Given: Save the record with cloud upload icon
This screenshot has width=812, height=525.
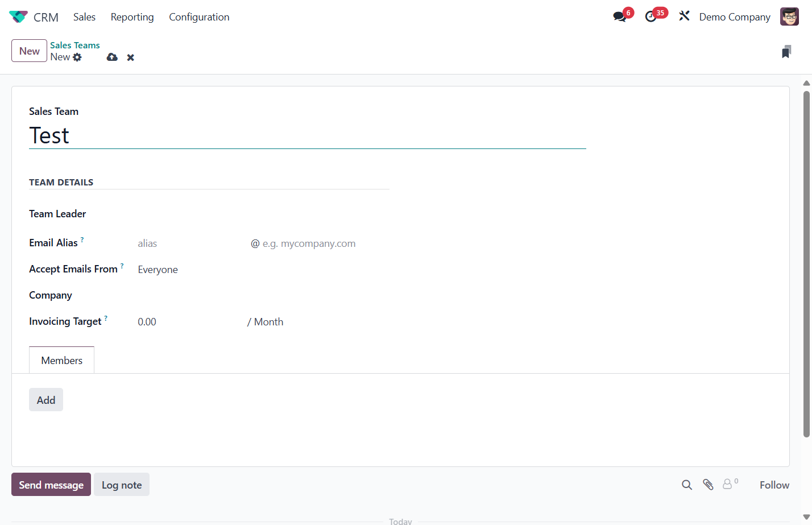Looking at the screenshot, I should click(112, 57).
